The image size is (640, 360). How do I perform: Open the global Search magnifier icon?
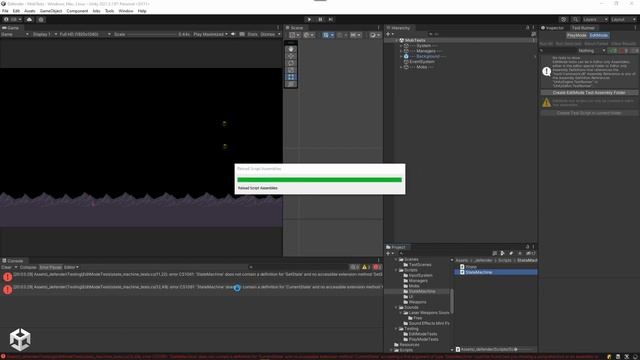[575, 19]
